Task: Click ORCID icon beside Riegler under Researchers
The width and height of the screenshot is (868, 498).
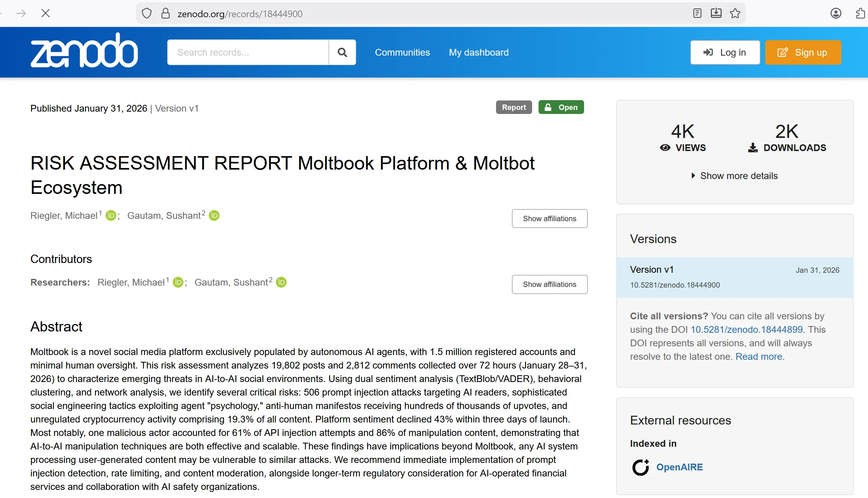Action: click(x=178, y=282)
